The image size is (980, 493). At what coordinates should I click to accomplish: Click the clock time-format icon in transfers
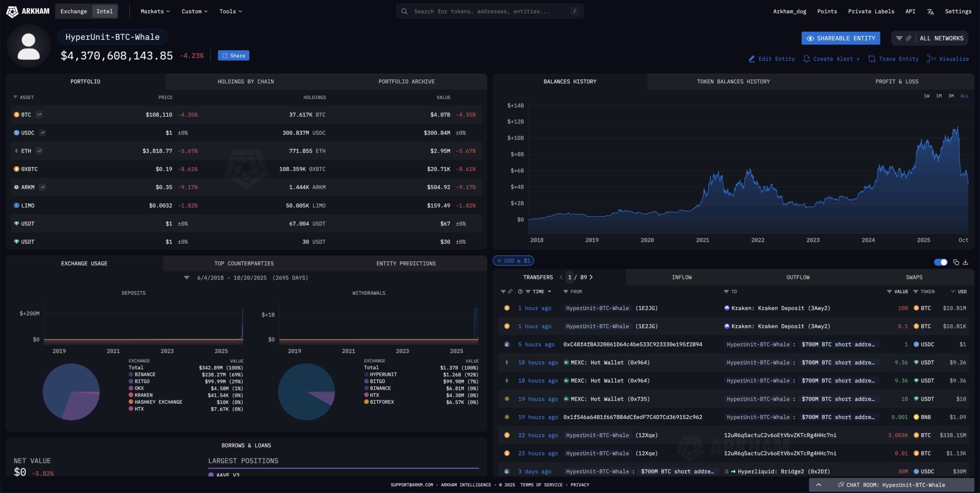(x=520, y=292)
